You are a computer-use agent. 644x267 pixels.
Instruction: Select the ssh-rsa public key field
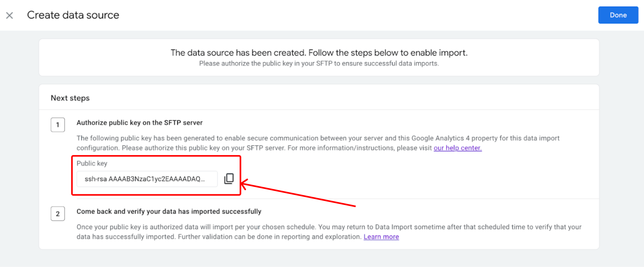tap(147, 179)
